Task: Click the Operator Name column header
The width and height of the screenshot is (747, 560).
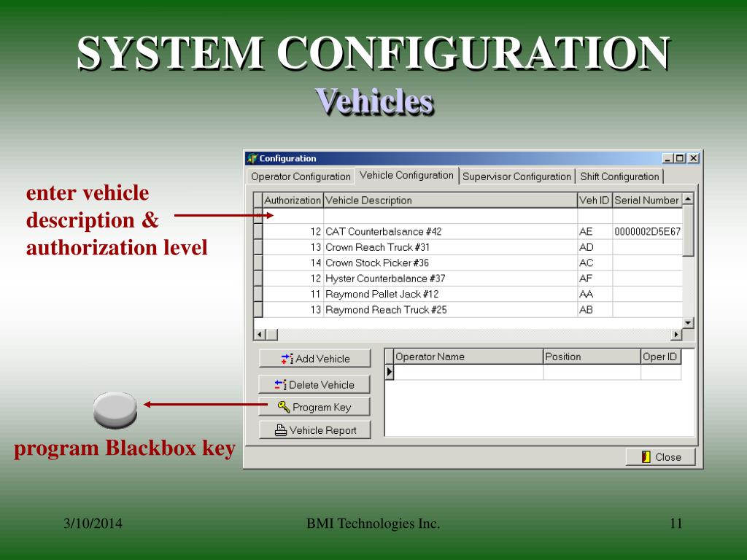Action: (x=468, y=357)
